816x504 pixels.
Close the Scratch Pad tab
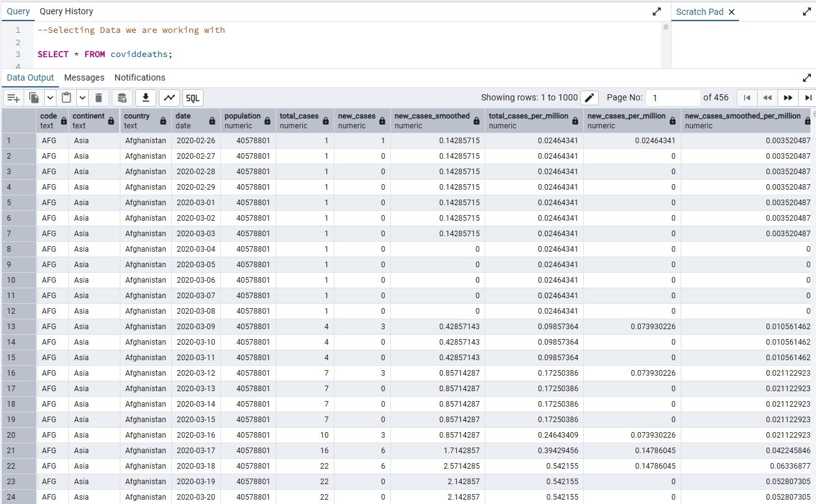(731, 12)
